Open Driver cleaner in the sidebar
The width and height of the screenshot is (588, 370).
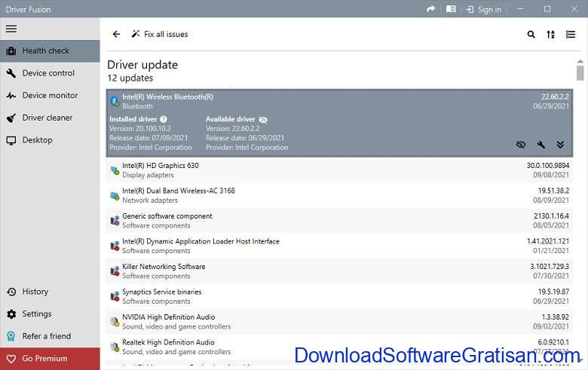click(50, 118)
